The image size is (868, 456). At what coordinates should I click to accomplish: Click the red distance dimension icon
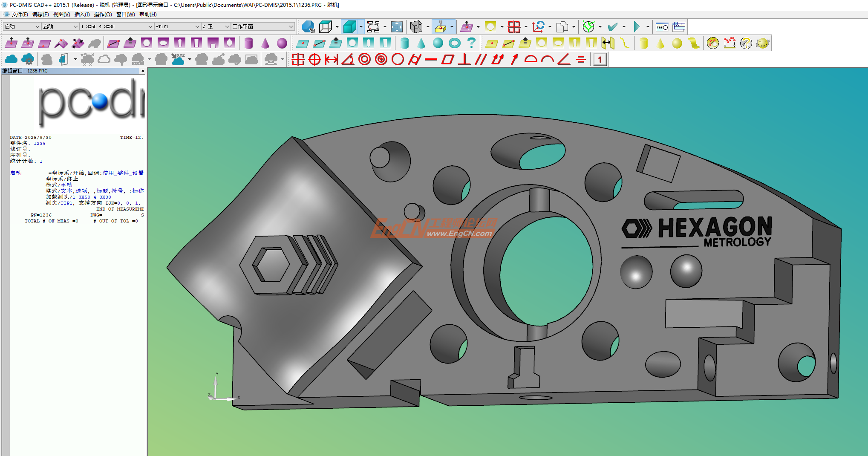coord(331,59)
